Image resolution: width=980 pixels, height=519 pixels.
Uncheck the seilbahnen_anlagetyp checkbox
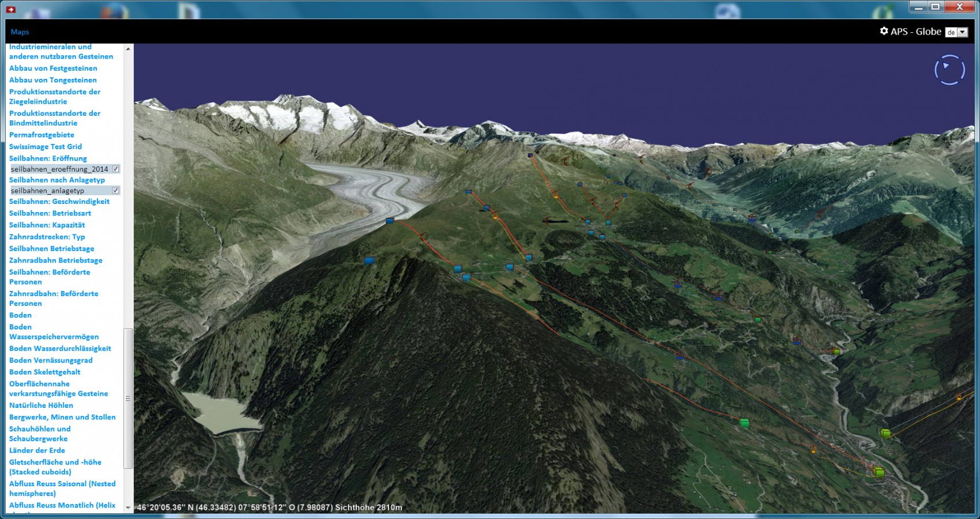click(116, 190)
